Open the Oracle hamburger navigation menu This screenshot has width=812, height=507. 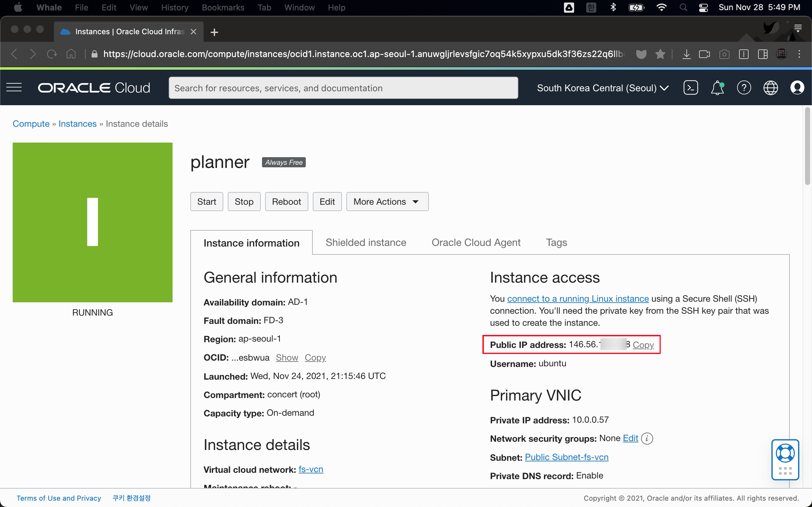pyautogui.click(x=14, y=88)
